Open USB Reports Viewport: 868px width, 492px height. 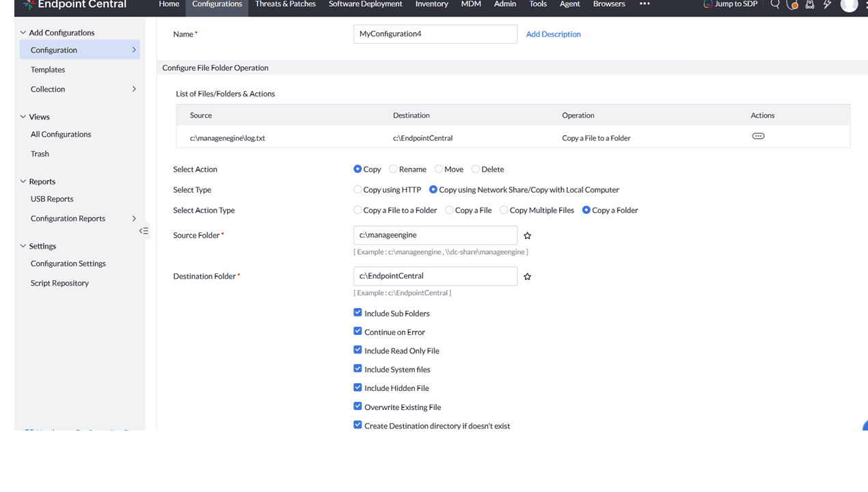click(52, 199)
